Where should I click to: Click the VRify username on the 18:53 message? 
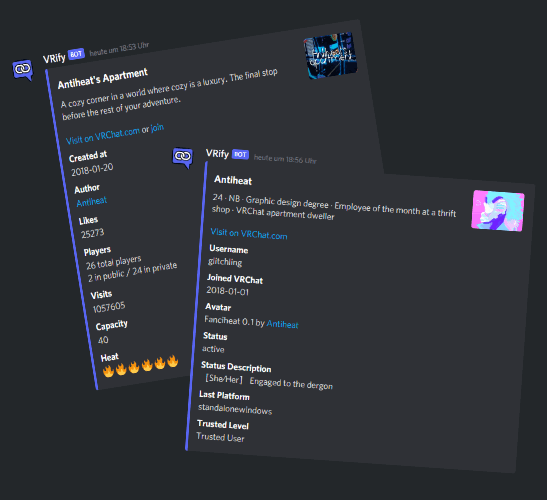point(54,58)
